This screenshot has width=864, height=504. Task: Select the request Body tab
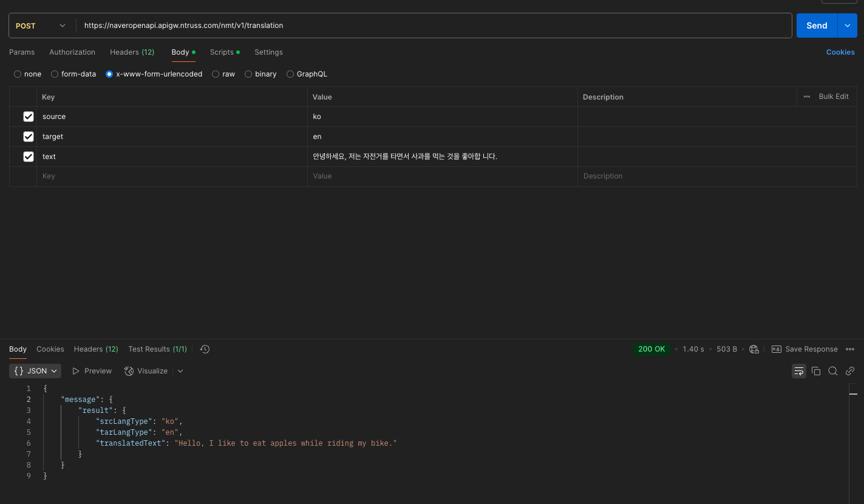click(183, 52)
